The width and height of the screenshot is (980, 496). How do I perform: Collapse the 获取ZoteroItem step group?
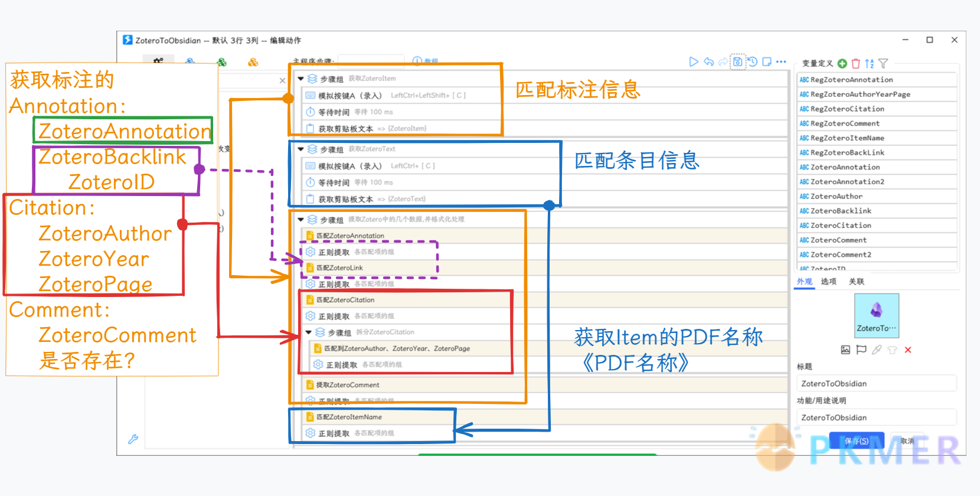[300, 79]
